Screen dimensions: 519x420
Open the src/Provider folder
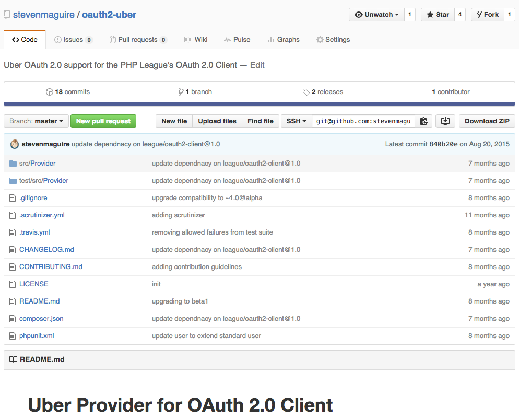(38, 164)
